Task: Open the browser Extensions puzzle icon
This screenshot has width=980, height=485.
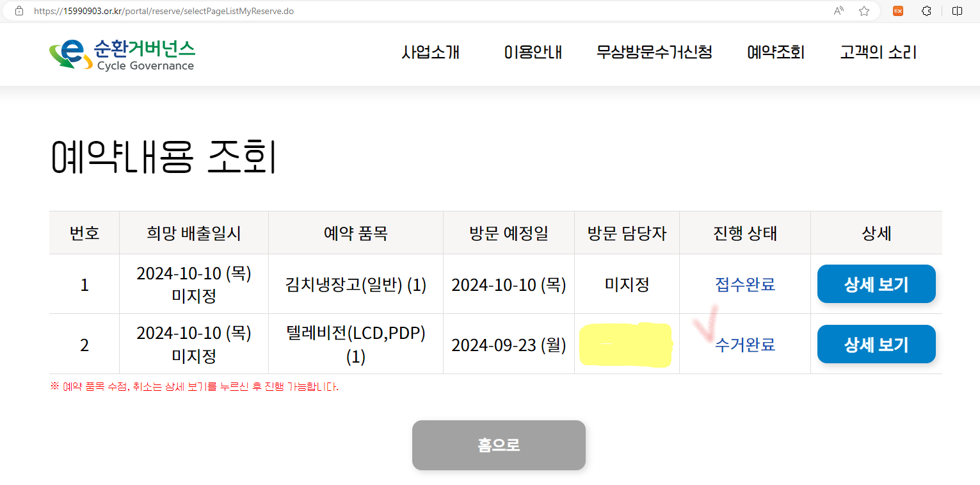Action: point(926,11)
